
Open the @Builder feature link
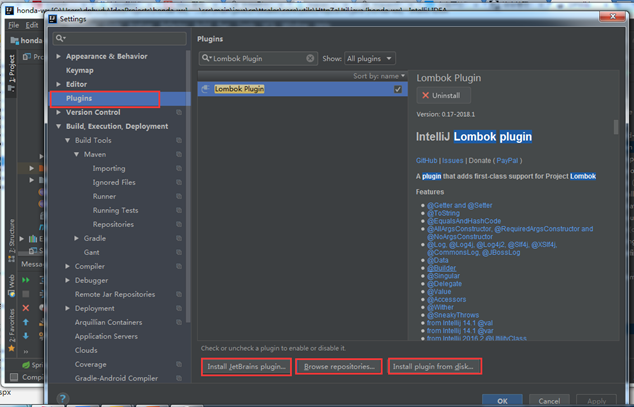[442, 268]
